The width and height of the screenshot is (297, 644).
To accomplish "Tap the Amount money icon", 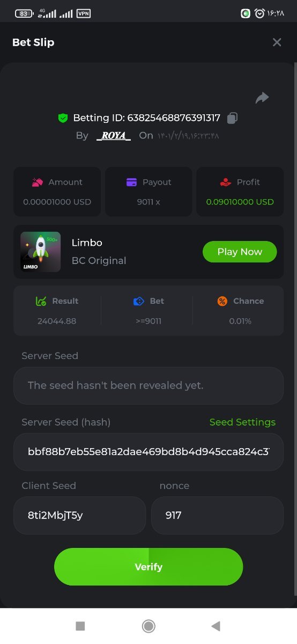I will 37,182.
